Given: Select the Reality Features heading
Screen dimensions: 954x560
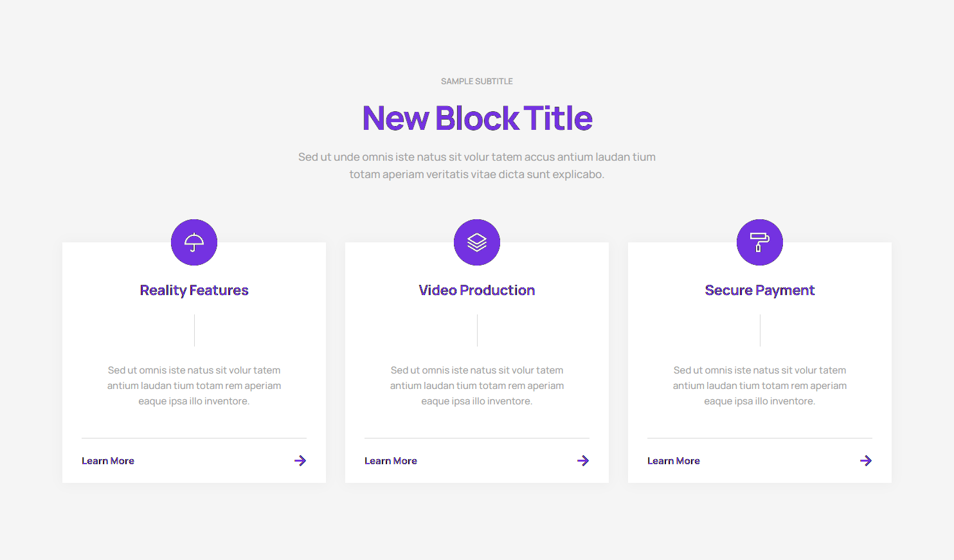Looking at the screenshot, I should pyautogui.click(x=194, y=291).
